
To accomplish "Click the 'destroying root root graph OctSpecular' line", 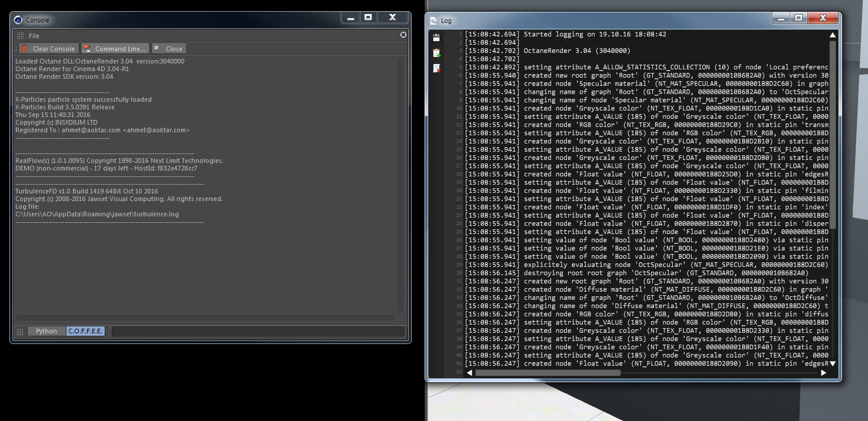I will pyautogui.click(x=636, y=273).
